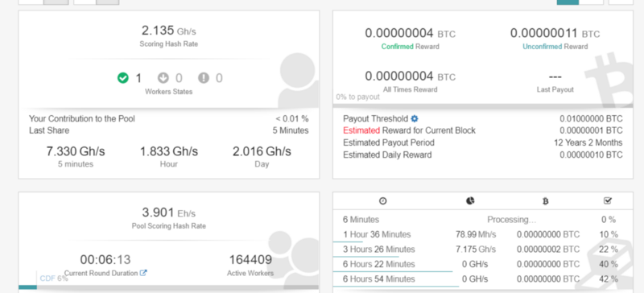Click the 00:06:13 round duration value

pos(105,260)
